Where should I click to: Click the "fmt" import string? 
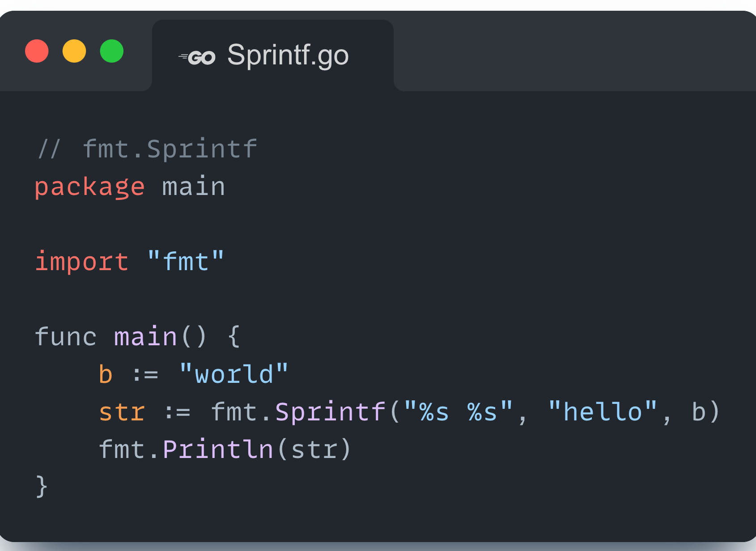pyautogui.click(x=186, y=262)
